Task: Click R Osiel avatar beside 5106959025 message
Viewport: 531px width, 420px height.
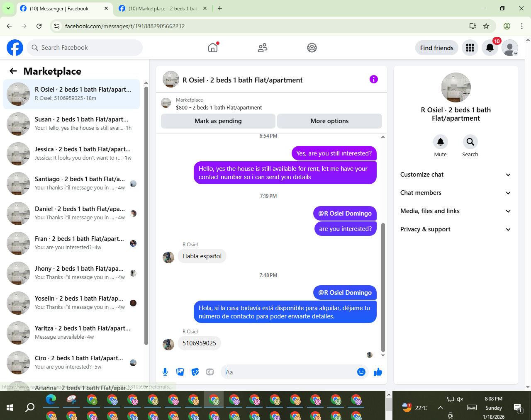Action: 168,344
